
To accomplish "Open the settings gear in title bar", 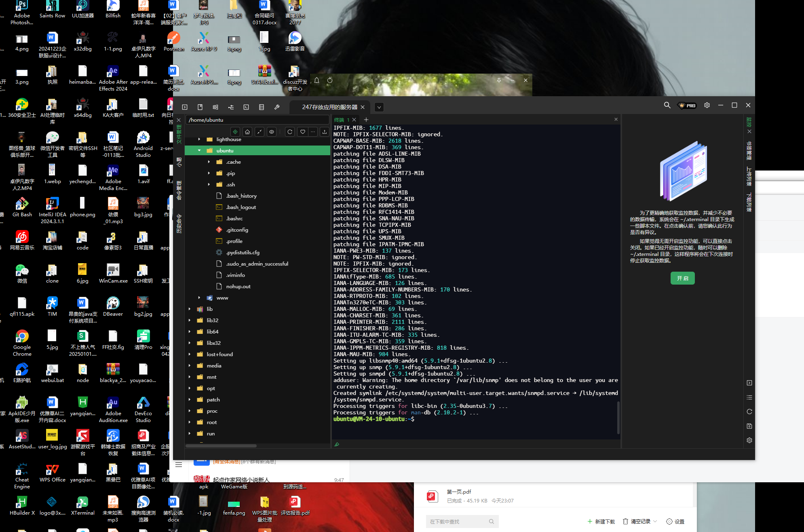I will point(707,105).
